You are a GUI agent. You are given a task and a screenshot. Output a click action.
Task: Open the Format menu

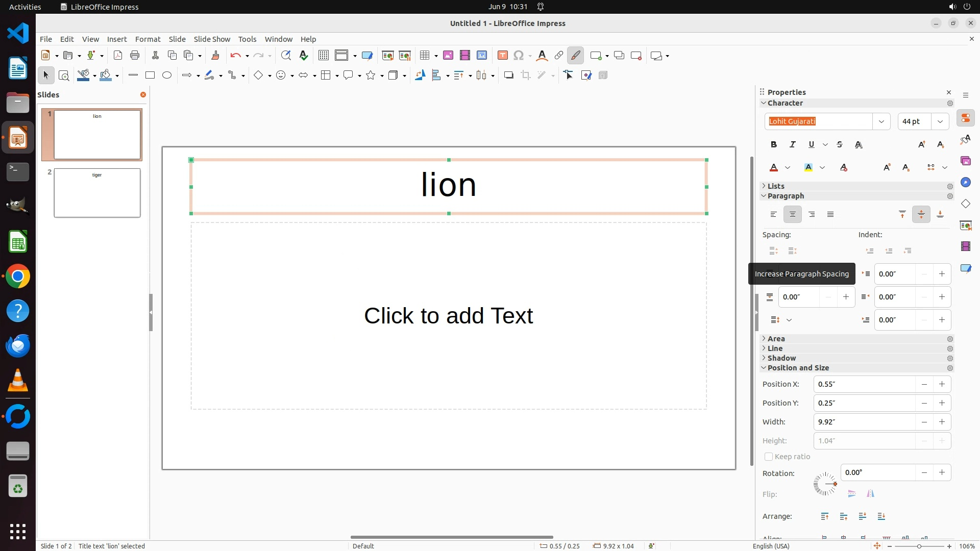[x=148, y=39]
